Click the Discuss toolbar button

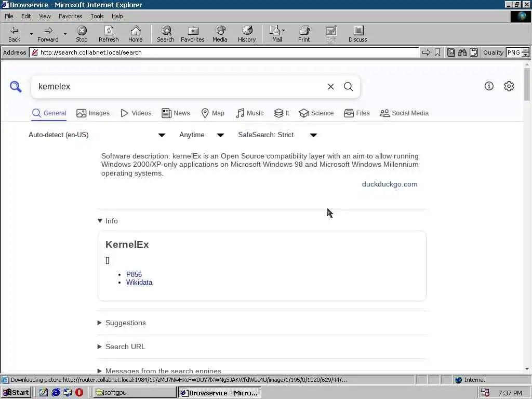[x=357, y=34]
